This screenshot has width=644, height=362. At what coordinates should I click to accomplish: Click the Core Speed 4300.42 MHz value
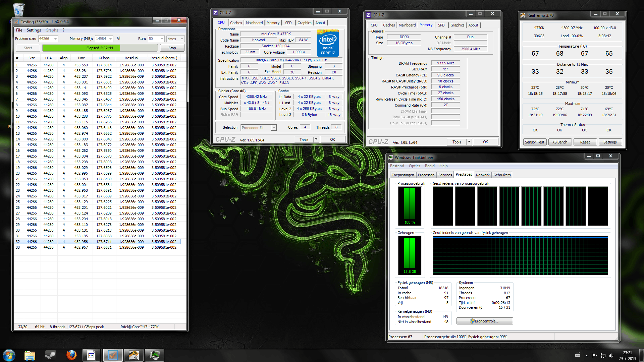pyautogui.click(x=257, y=97)
